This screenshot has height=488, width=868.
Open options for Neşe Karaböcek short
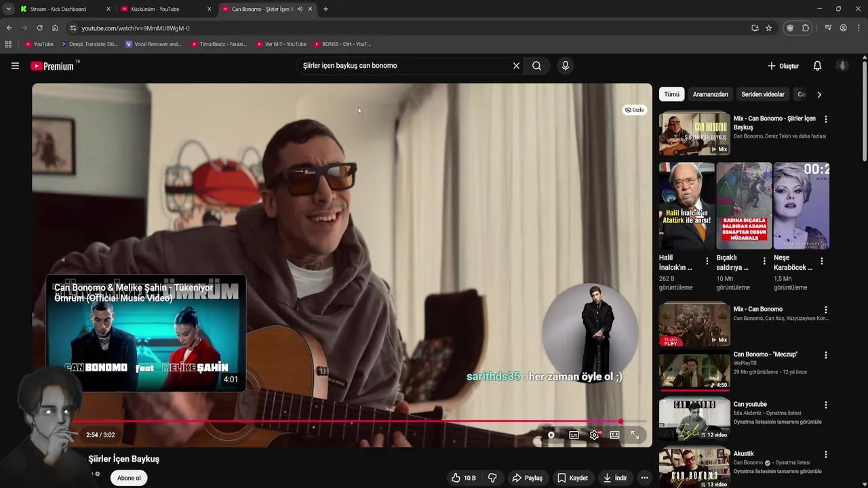click(821, 261)
